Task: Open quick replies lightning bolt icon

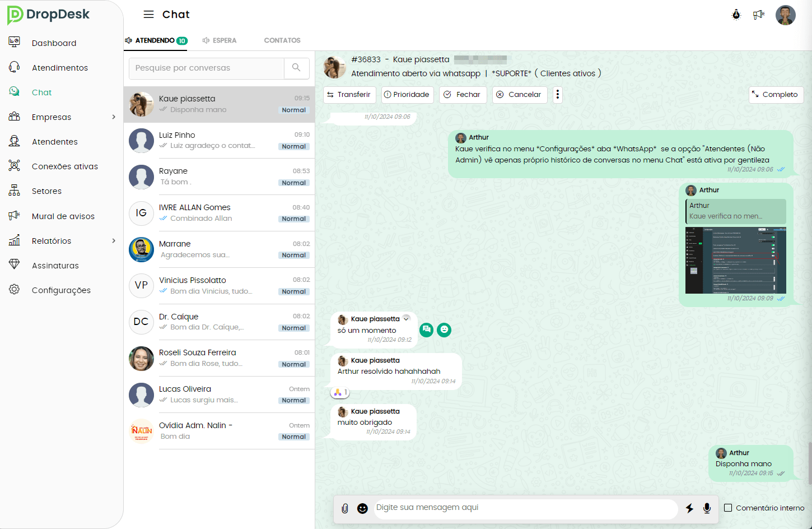Action: tap(689, 508)
